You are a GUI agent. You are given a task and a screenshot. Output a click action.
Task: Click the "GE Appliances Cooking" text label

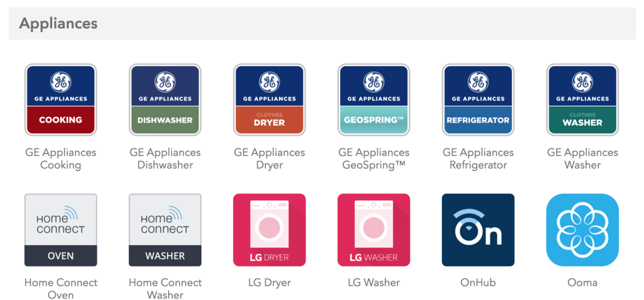point(61,159)
